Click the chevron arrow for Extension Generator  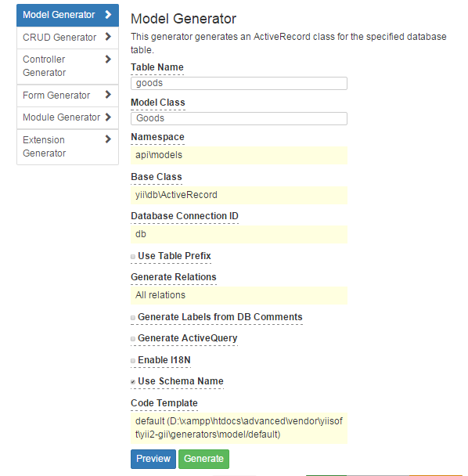[x=108, y=139]
